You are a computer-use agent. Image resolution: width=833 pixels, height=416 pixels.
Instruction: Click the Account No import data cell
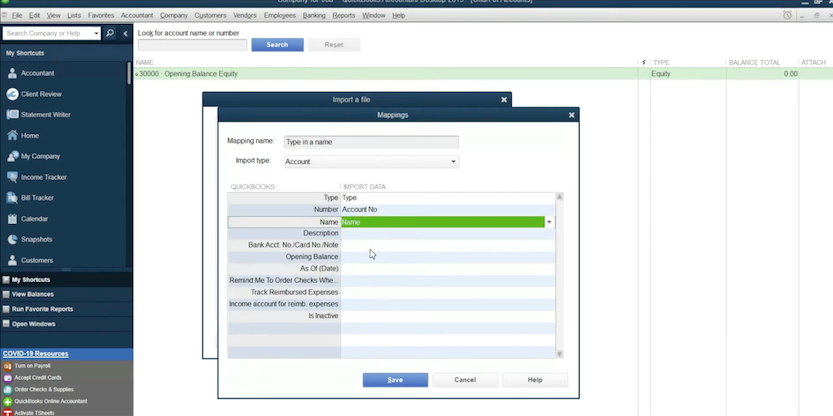pos(448,209)
